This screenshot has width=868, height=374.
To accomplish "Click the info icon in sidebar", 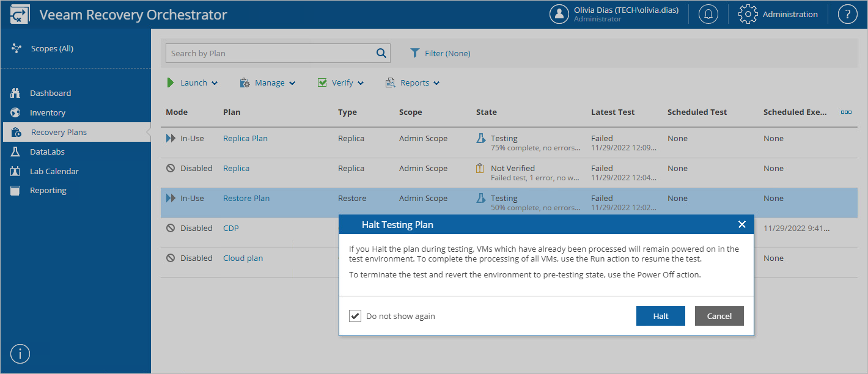I will pos(20,353).
